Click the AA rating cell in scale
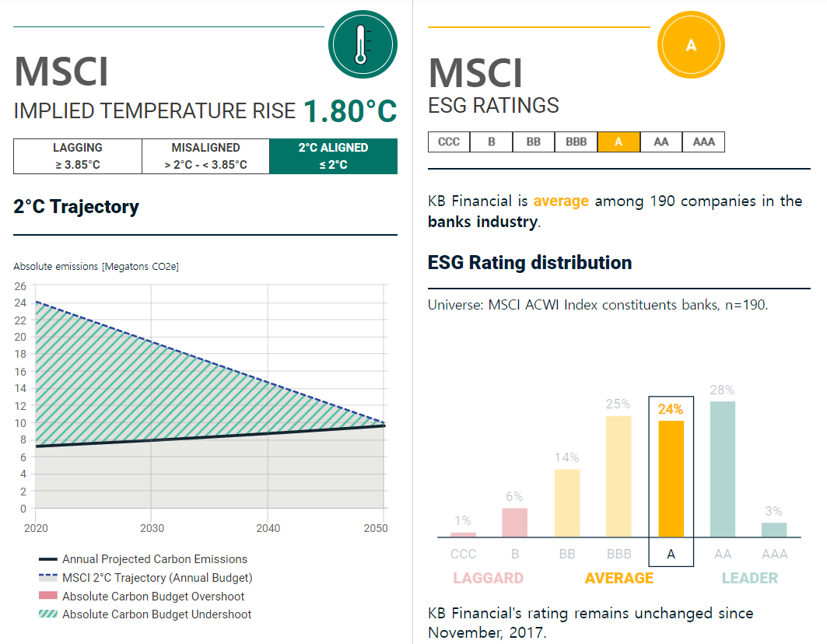Screen dimensions: 827x644 [661, 142]
